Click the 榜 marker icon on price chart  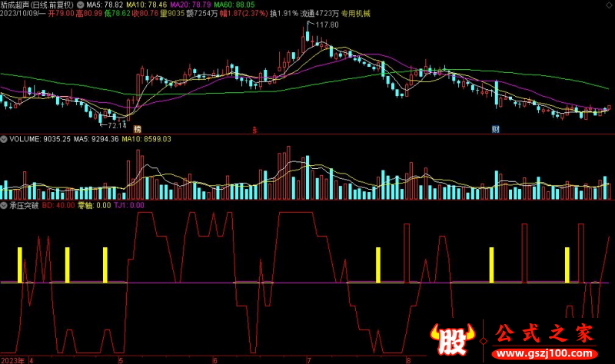pyautogui.click(x=138, y=129)
